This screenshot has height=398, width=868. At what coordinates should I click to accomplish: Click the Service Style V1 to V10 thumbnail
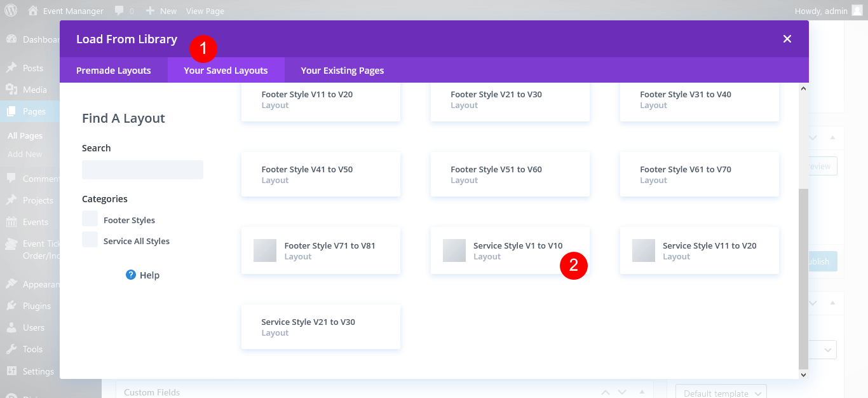coord(454,250)
